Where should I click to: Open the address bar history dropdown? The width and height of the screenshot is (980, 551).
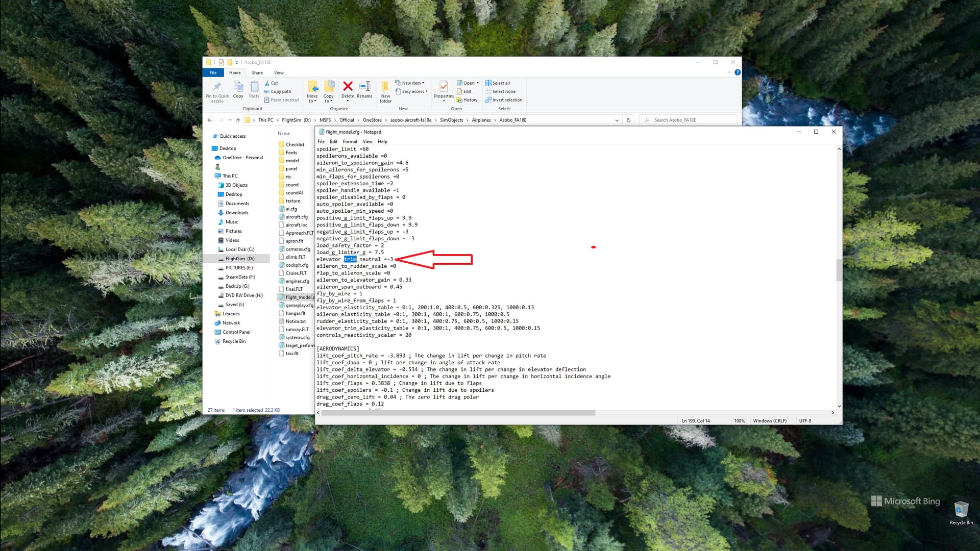pos(617,120)
